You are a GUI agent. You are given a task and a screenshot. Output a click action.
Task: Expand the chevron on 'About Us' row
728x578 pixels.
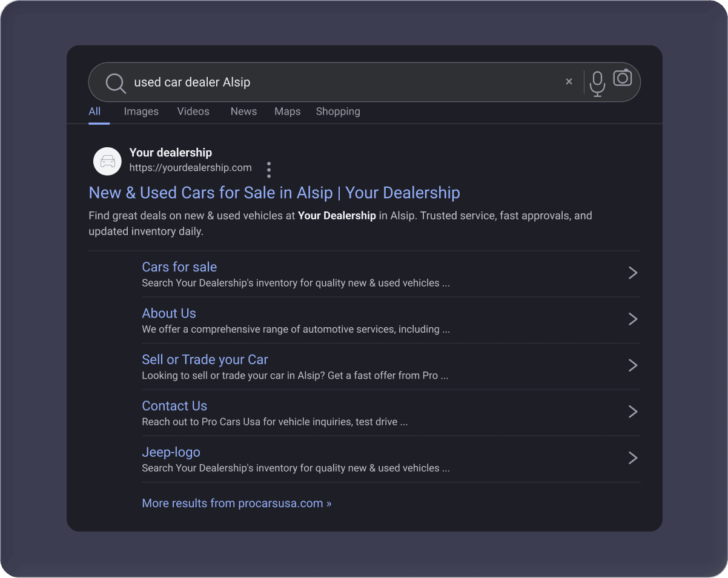click(633, 319)
